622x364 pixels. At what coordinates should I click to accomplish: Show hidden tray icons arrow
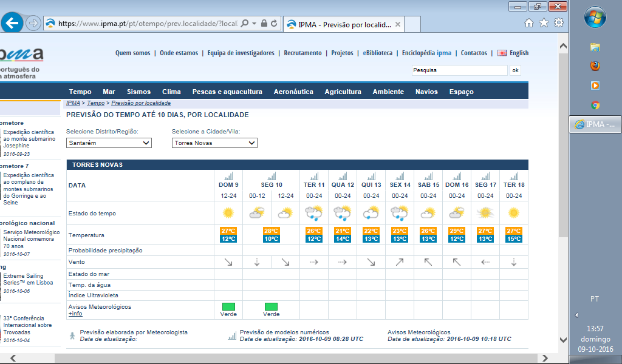click(x=576, y=315)
